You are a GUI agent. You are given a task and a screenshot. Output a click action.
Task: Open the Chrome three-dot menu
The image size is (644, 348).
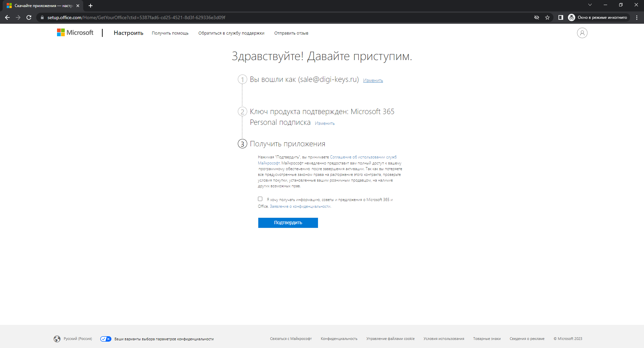point(637,17)
